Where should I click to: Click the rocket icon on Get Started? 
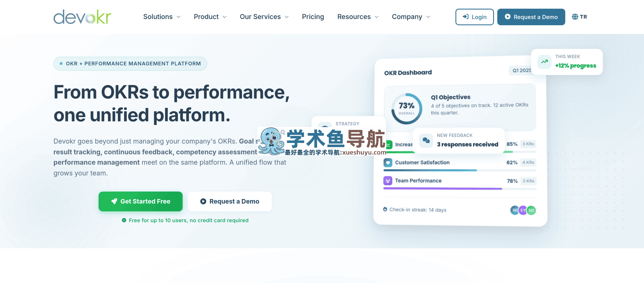pos(114,201)
